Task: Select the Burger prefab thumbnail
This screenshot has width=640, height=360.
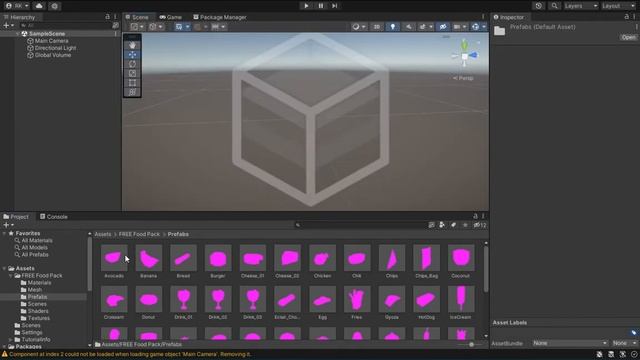Action: 218,258
